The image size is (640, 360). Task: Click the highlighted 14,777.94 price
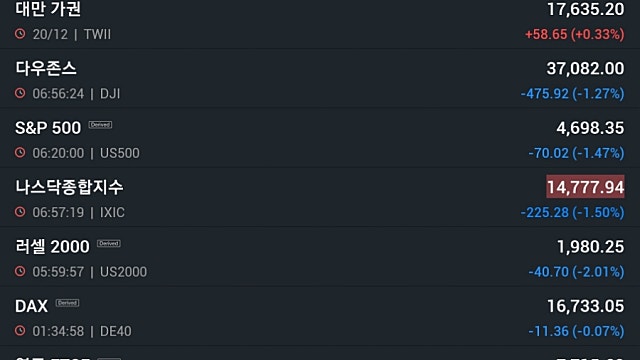(x=585, y=187)
